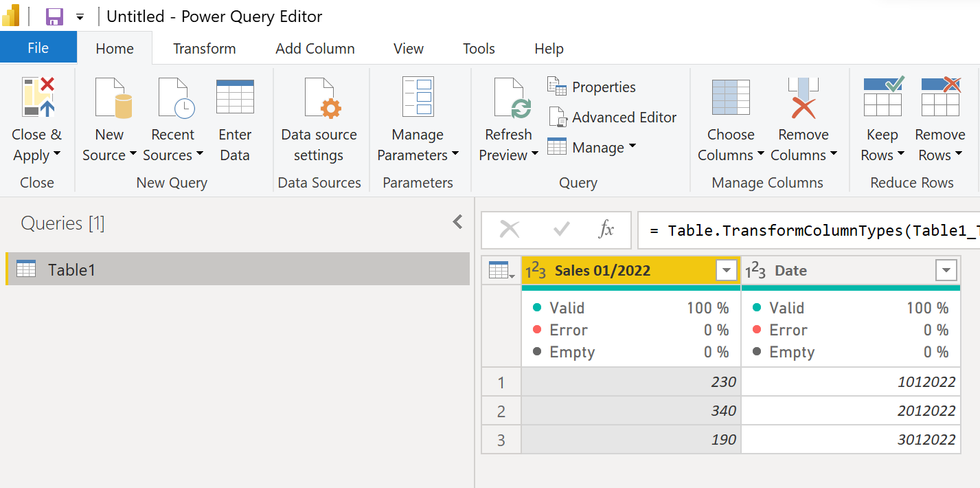Open the Help ribbon tab

click(x=549, y=48)
